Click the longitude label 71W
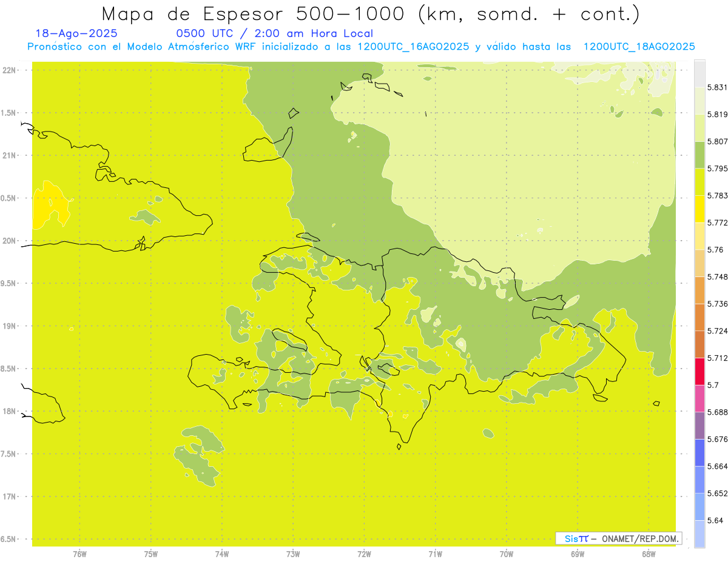The height and width of the screenshot is (562, 728). pyautogui.click(x=435, y=554)
